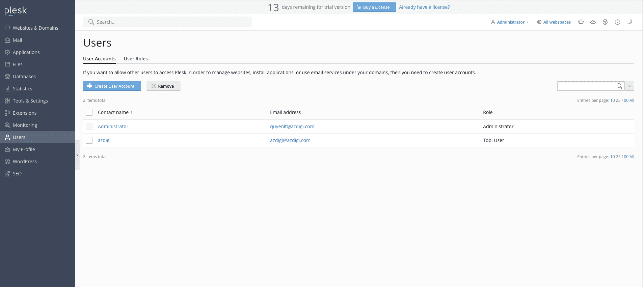Toggle dark mode with the moon icon

629,22
